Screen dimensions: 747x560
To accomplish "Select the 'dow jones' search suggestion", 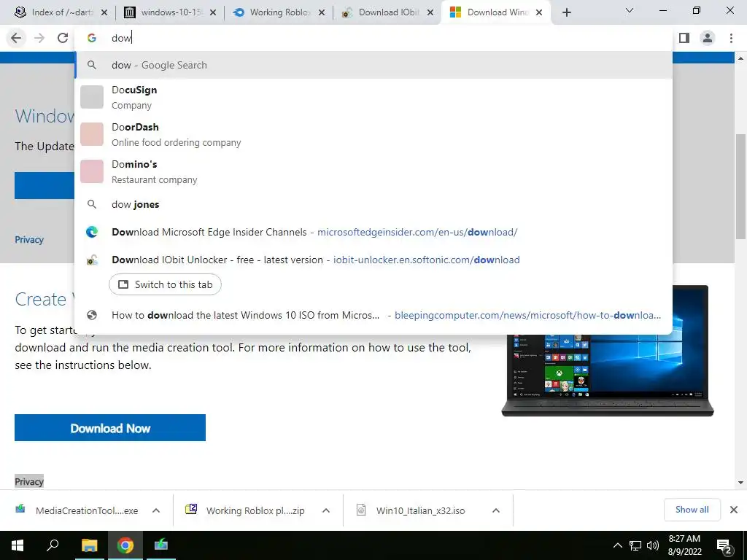I will coord(373,204).
